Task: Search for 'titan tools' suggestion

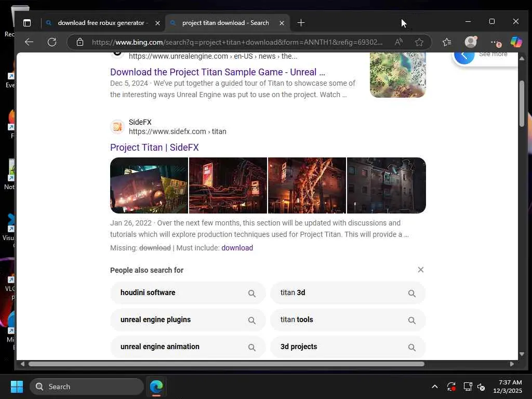Action: point(348,320)
